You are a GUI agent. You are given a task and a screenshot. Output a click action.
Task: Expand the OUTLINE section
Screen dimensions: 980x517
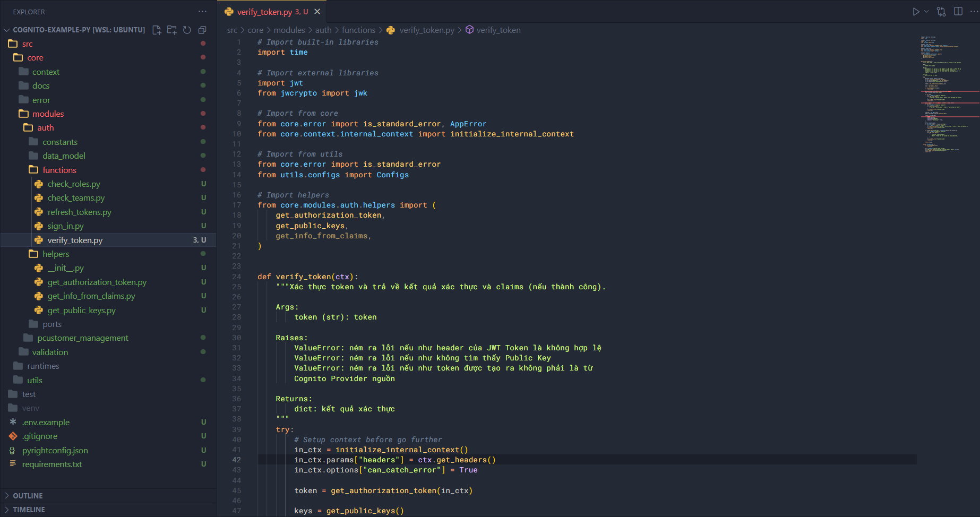click(x=28, y=496)
